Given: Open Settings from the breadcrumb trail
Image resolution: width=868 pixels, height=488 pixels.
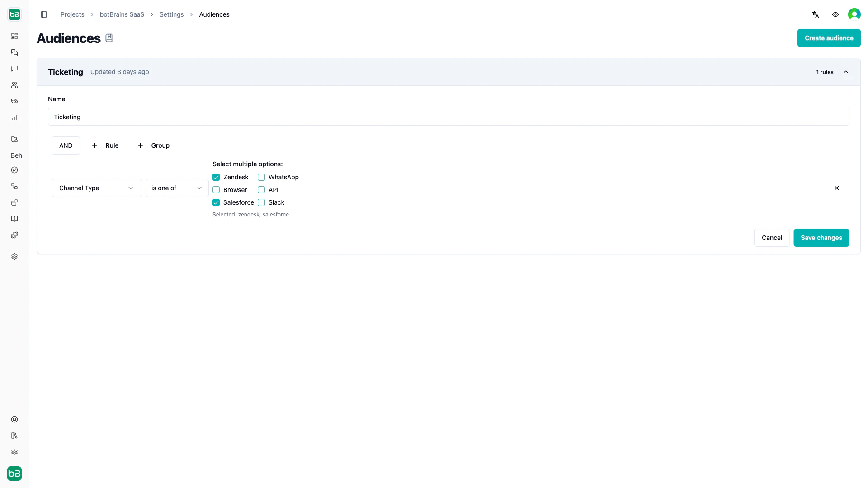Looking at the screenshot, I should (171, 14).
